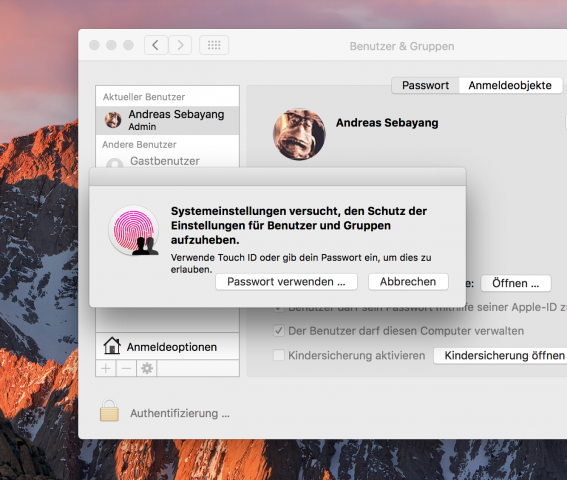The width and height of the screenshot is (567, 480).
Task: Enable Kindersicherung aktivieren checkbox
Action: (278, 355)
